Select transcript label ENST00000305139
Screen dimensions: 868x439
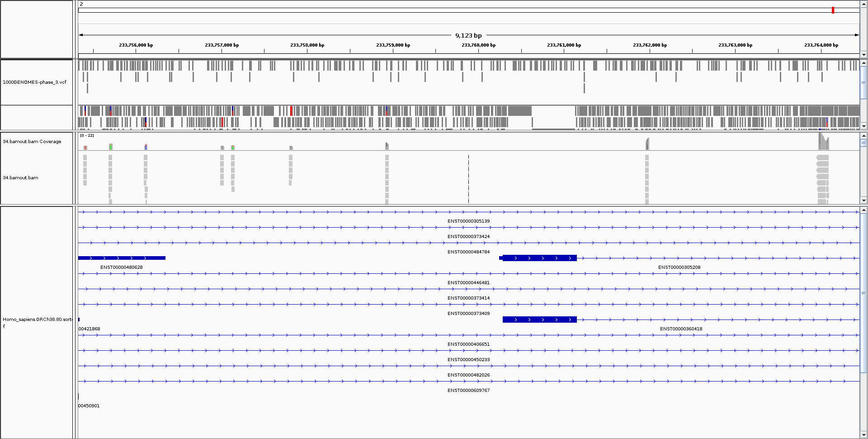[x=468, y=221]
